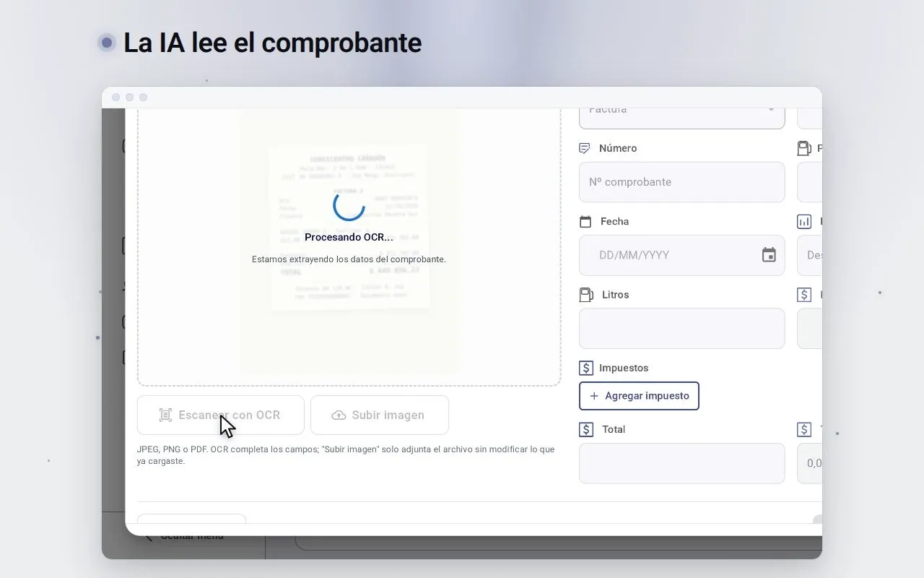Viewport: 924px width, 578px height.
Task: Click the fuel pump icon right of Número
Action: tap(804, 148)
